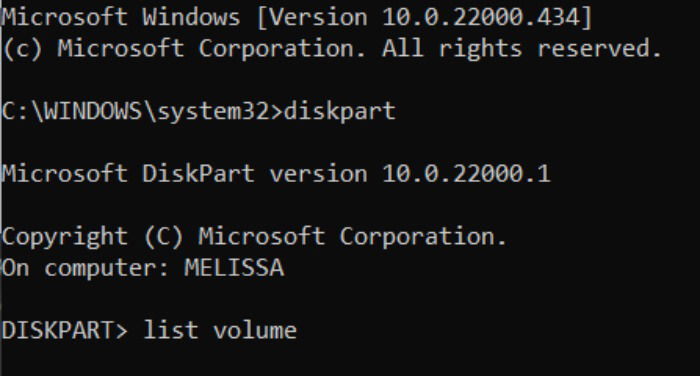Click the 'Microsoft Windows' header text
Image resolution: width=700 pixels, height=376 pixels.
121,17
